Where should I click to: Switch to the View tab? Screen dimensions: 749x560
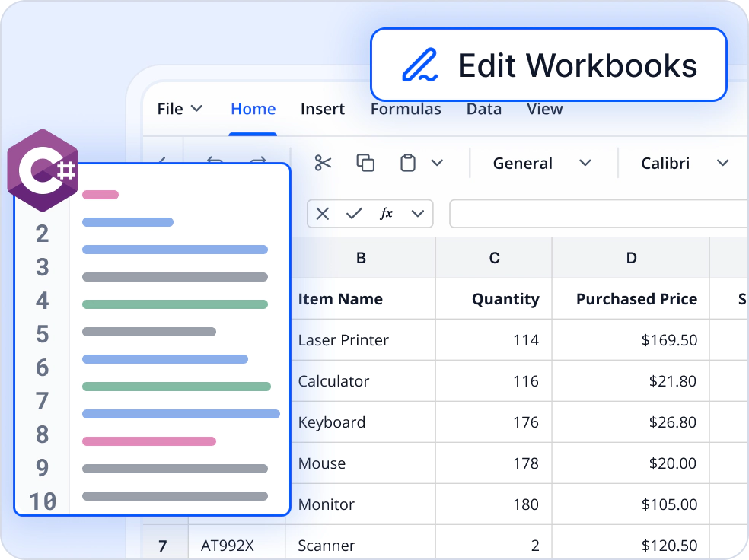pos(544,110)
